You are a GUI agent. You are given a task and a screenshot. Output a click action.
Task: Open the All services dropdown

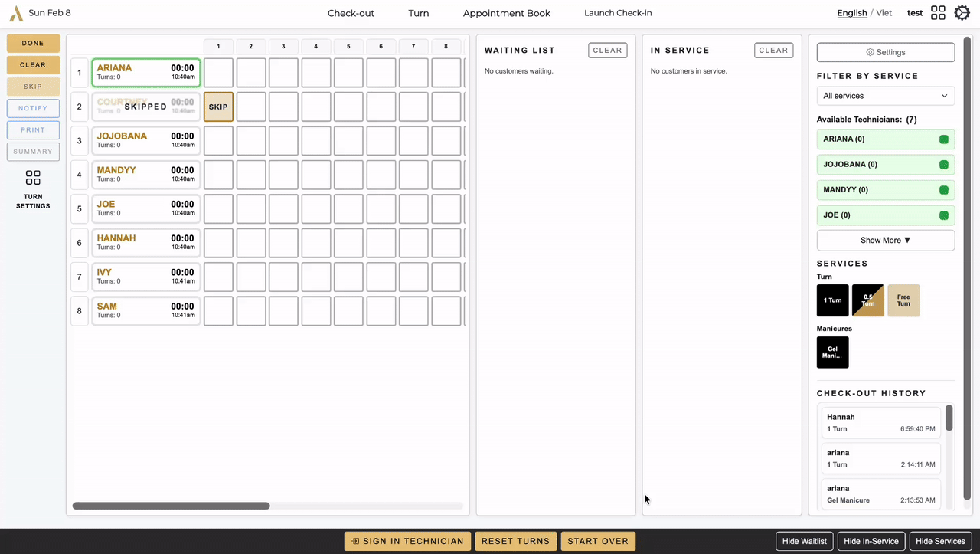click(x=885, y=95)
